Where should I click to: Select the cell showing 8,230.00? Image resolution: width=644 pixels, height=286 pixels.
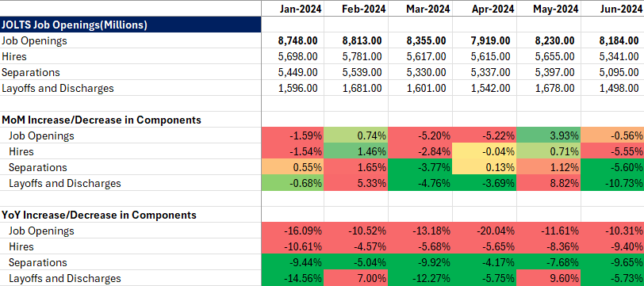point(549,40)
